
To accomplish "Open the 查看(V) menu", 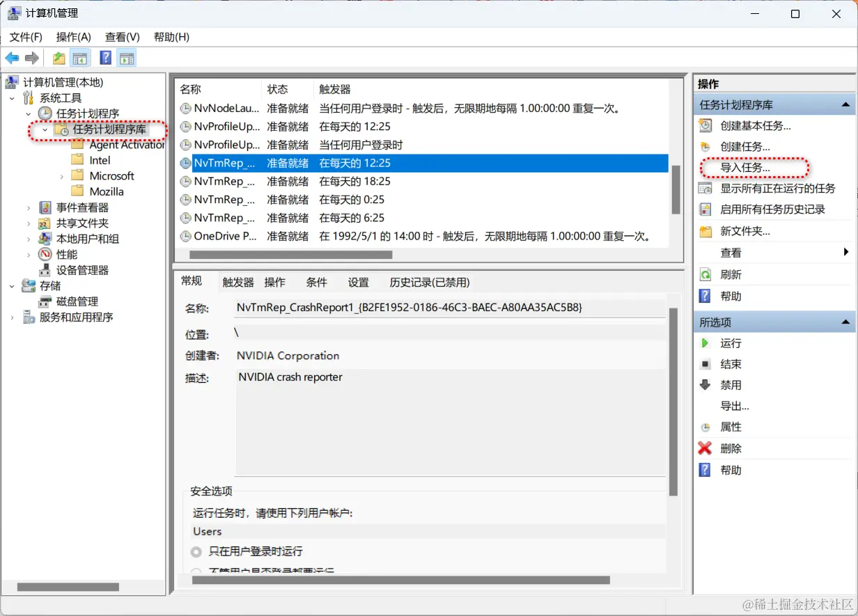I will coord(123,37).
